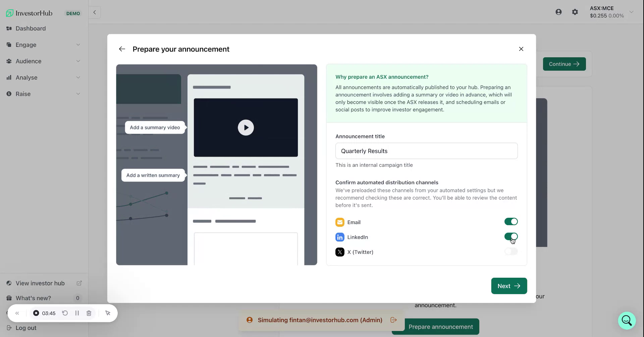The height and width of the screenshot is (337, 644).
Task: Disable the Email distribution channel
Action: [511, 221]
